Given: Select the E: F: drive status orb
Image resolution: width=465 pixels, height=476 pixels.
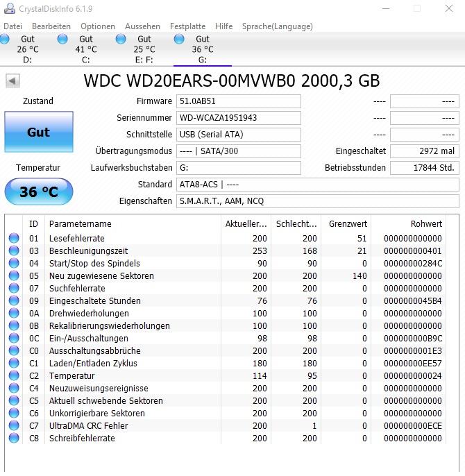Looking at the screenshot, I should [121, 39].
